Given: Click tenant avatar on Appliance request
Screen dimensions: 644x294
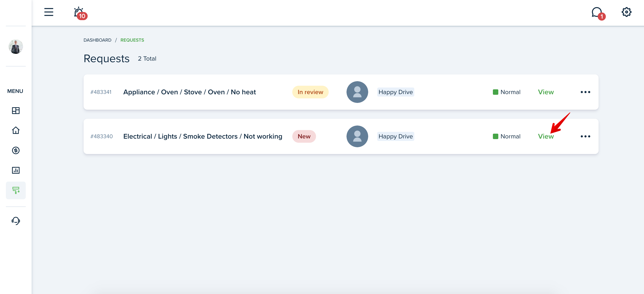Looking at the screenshot, I should [x=357, y=92].
